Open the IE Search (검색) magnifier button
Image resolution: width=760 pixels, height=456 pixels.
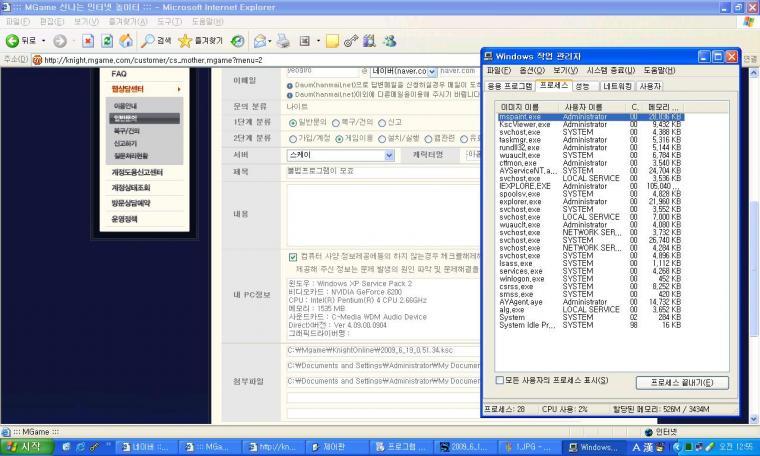tap(156, 41)
